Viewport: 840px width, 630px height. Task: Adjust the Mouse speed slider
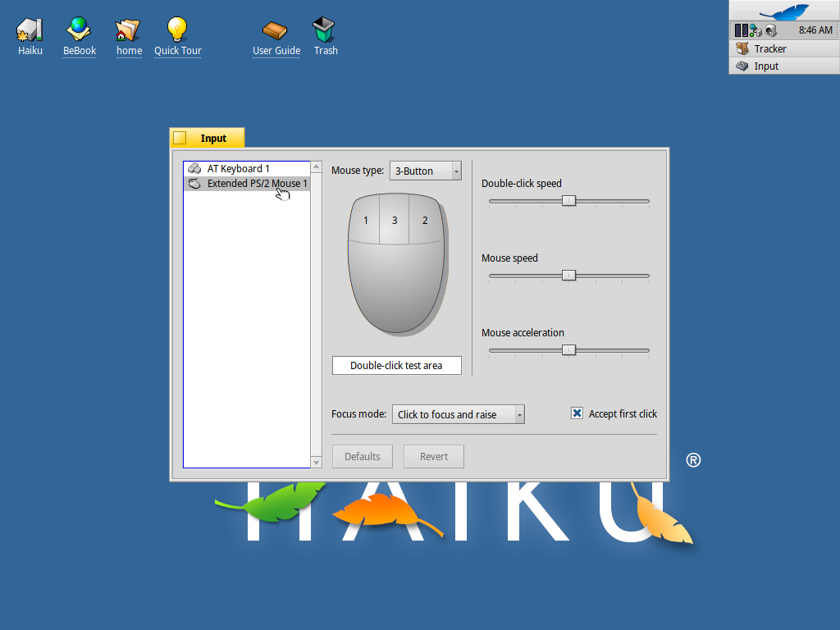pyautogui.click(x=569, y=276)
